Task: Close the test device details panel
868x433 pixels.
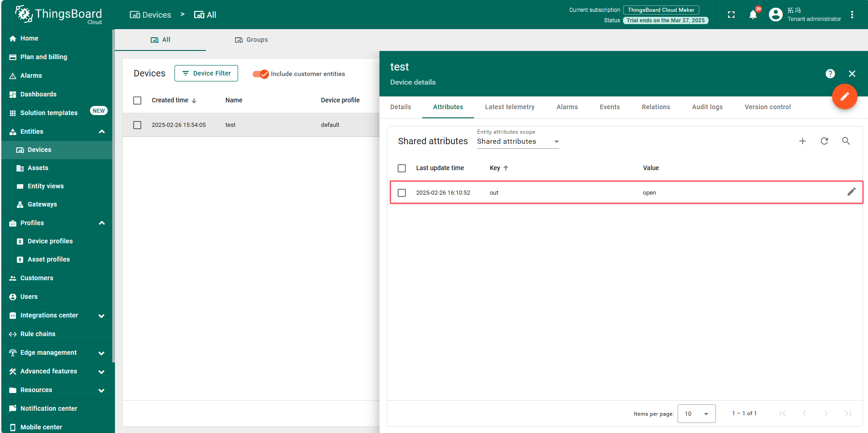Action: pyautogui.click(x=852, y=74)
